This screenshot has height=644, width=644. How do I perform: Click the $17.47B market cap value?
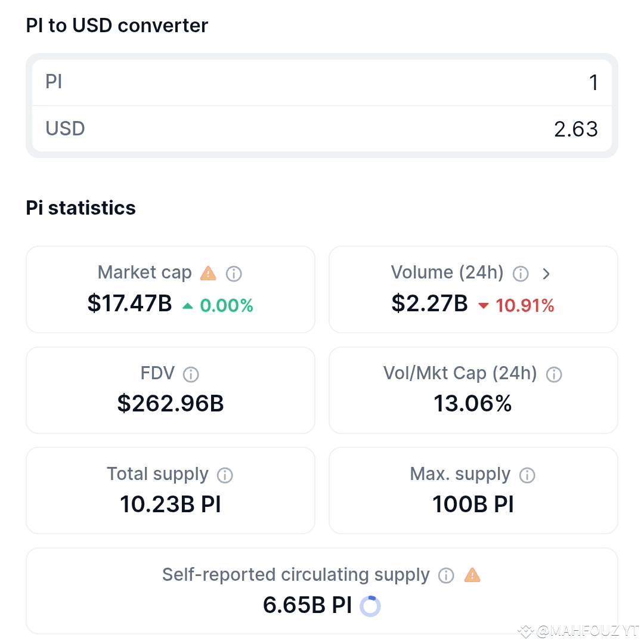pos(130,304)
